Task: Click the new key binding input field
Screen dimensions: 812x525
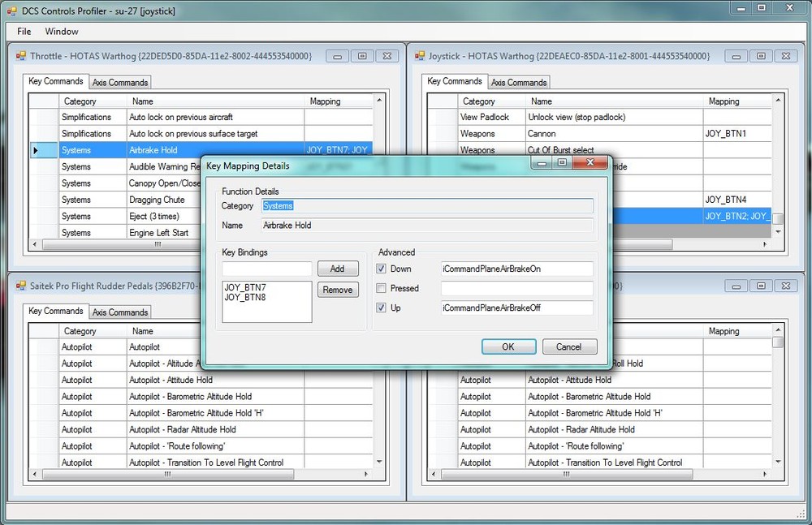Action: click(266, 269)
